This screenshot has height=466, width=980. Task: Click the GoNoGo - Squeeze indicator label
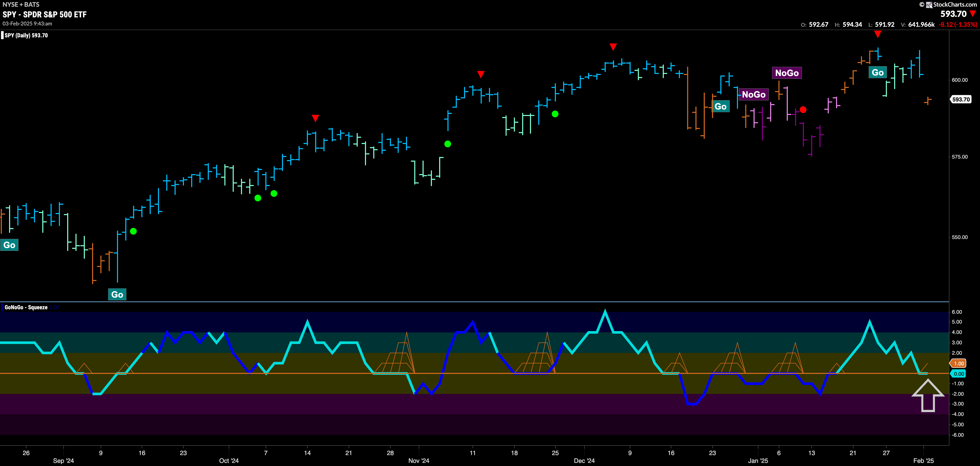click(x=26, y=307)
